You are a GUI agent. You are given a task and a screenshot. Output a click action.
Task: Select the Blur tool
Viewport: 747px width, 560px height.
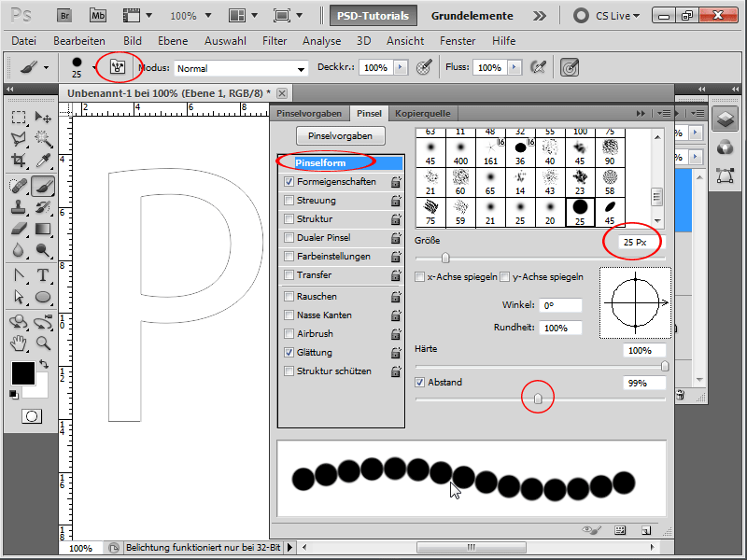[19, 250]
